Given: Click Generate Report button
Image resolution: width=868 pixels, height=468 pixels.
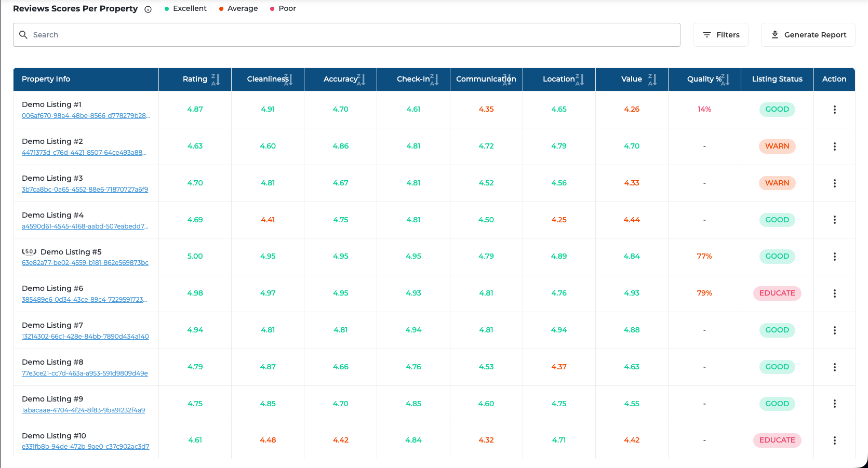Looking at the screenshot, I should click(808, 35).
